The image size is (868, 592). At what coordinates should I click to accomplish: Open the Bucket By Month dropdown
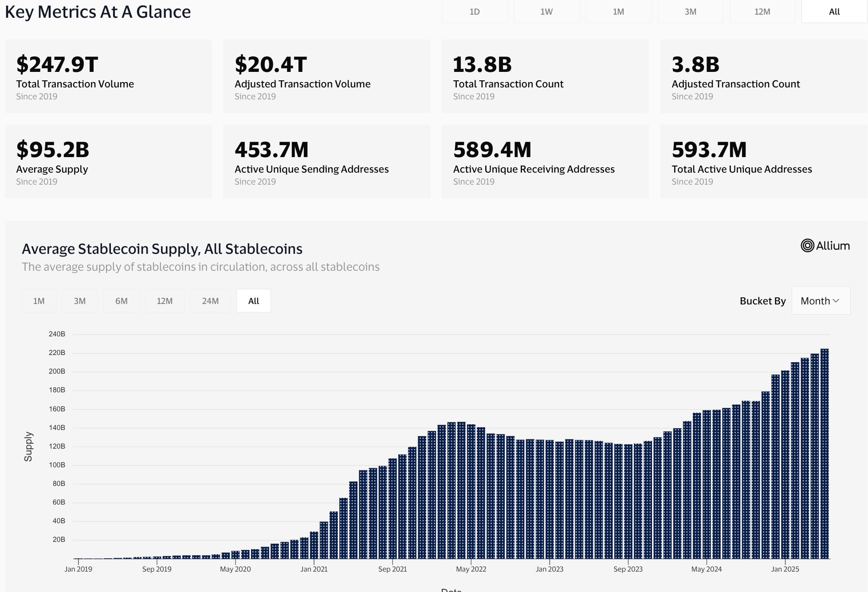pos(821,300)
